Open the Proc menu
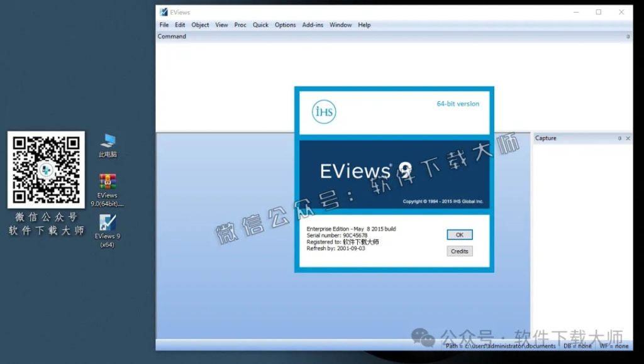 [x=240, y=25]
